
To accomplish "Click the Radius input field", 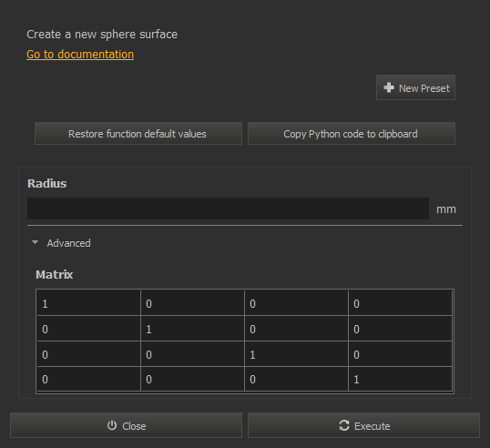I will click(228, 209).
